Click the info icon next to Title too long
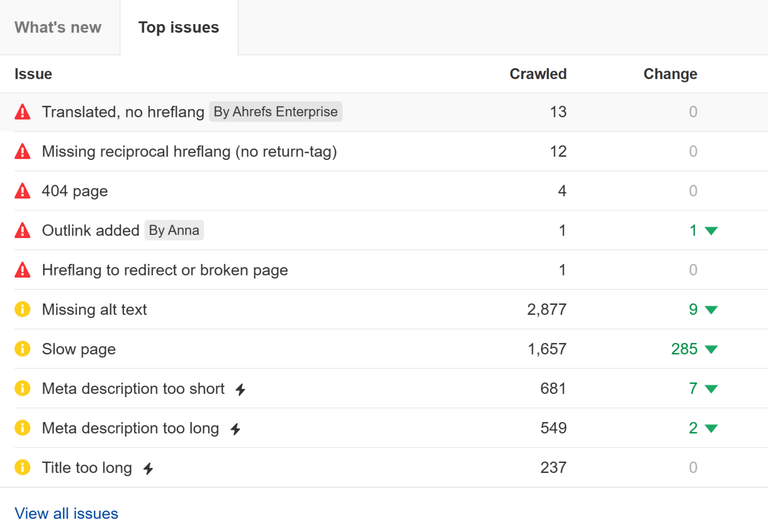 click(x=22, y=467)
